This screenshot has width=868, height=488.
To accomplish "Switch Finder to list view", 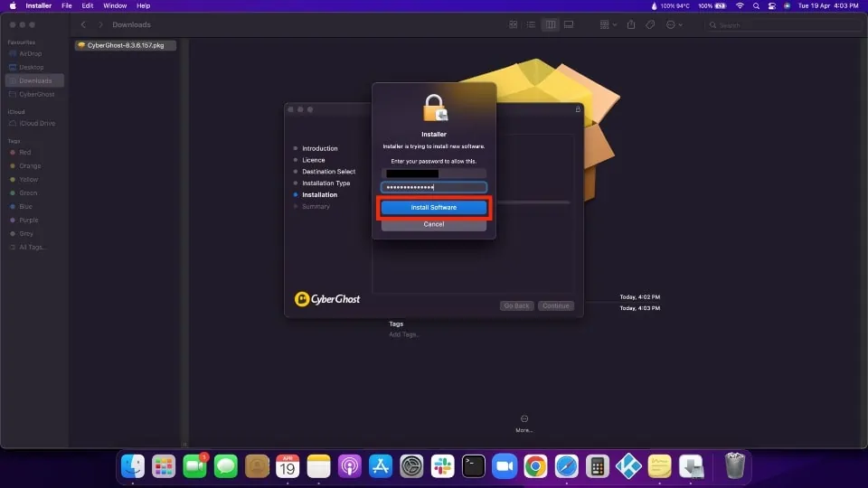I will coord(531,25).
